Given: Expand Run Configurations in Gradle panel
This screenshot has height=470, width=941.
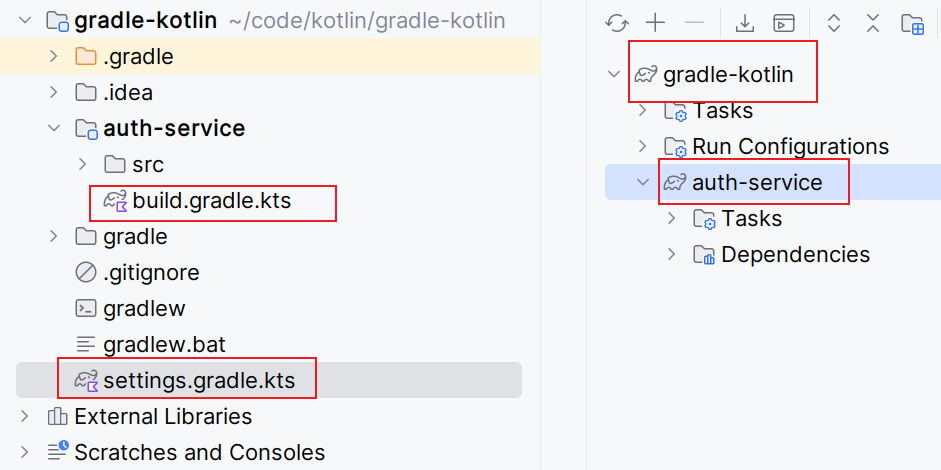Looking at the screenshot, I should click(643, 147).
